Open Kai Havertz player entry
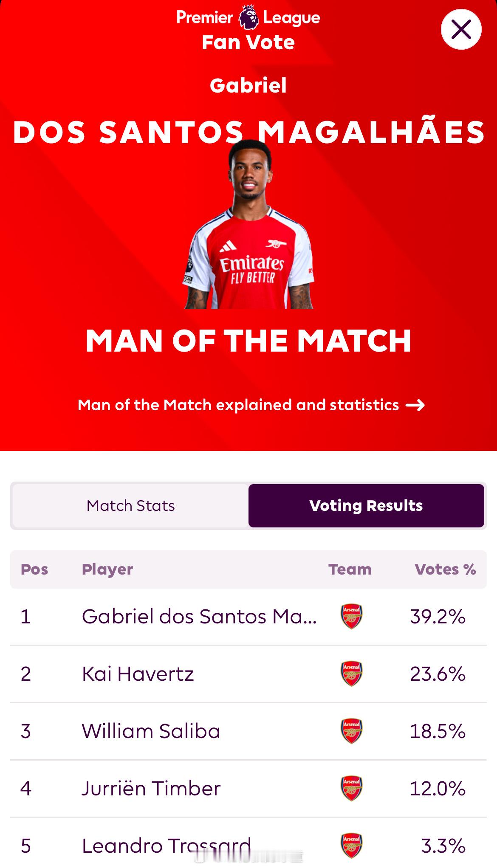497x868 pixels. (x=248, y=674)
